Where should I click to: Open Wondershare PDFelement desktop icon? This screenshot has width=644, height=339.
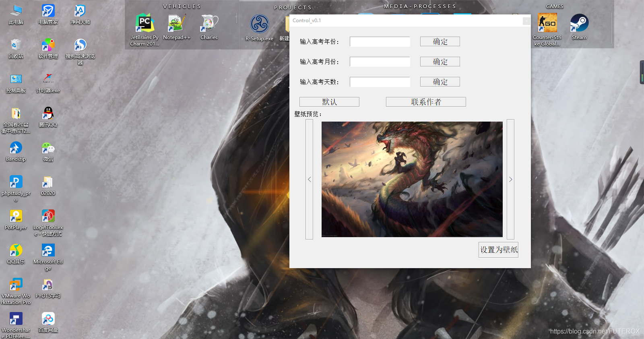pyautogui.click(x=16, y=325)
